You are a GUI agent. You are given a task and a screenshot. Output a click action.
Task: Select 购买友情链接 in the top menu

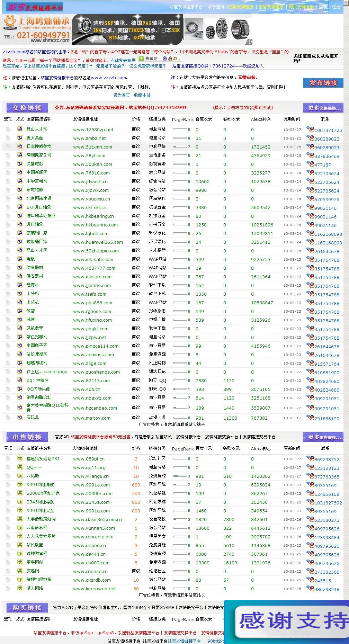pyautogui.click(x=301, y=7)
